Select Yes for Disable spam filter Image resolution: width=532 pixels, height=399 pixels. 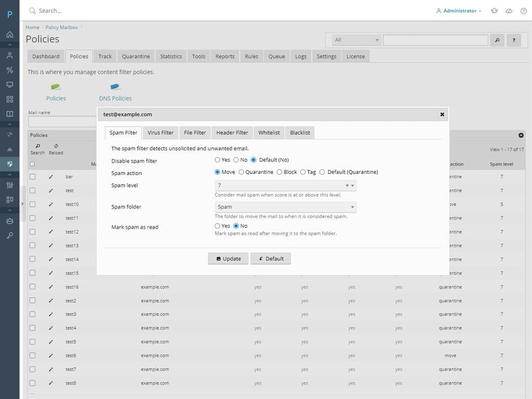coord(218,160)
